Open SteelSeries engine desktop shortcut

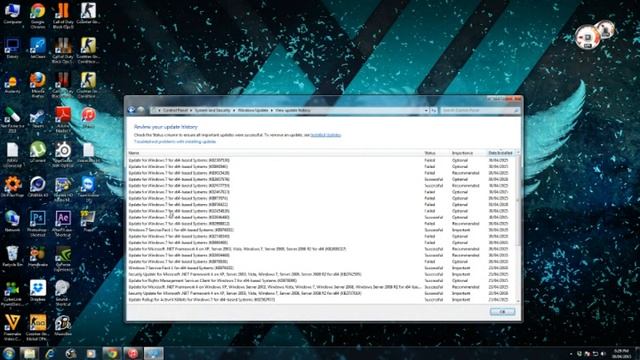click(x=63, y=154)
